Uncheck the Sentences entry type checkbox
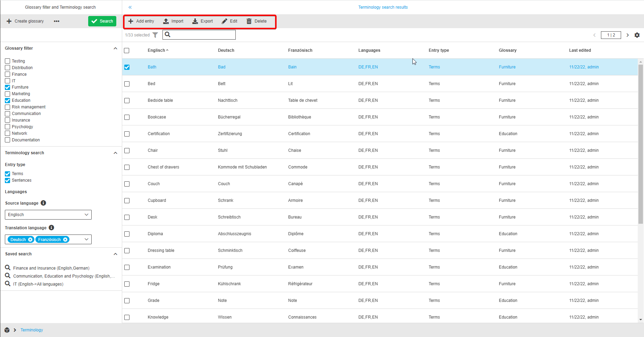This screenshot has height=337, width=644. tap(8, 180)
